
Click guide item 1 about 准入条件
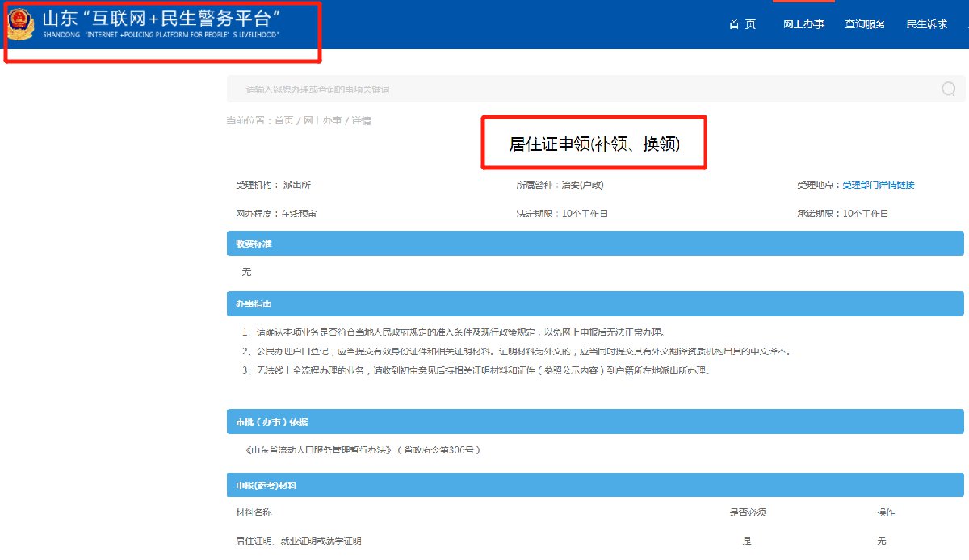[x=453, y=332]
